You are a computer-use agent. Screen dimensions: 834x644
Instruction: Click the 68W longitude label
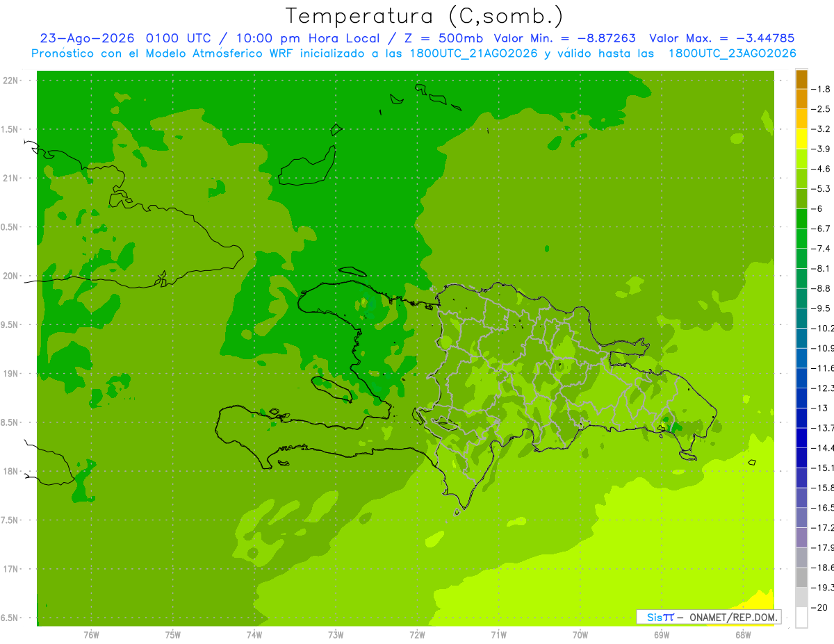743,635
